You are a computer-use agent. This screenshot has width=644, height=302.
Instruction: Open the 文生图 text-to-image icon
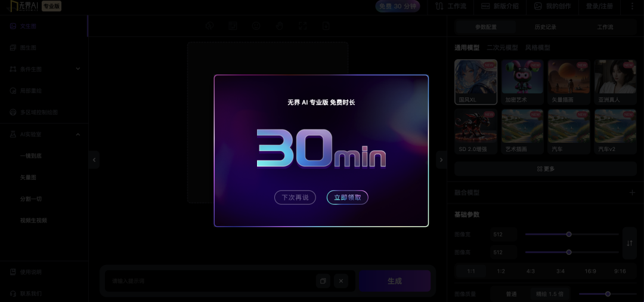pos(13,26)
